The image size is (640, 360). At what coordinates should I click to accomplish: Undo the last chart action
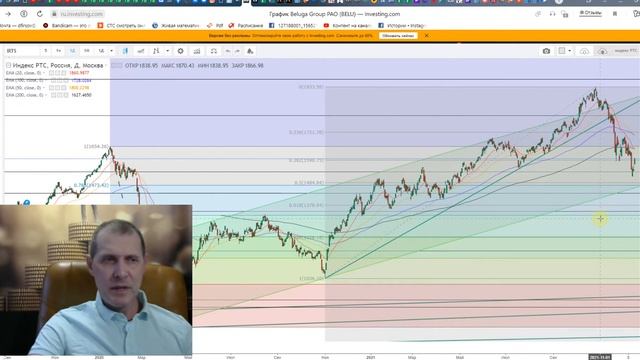[228, 51]
